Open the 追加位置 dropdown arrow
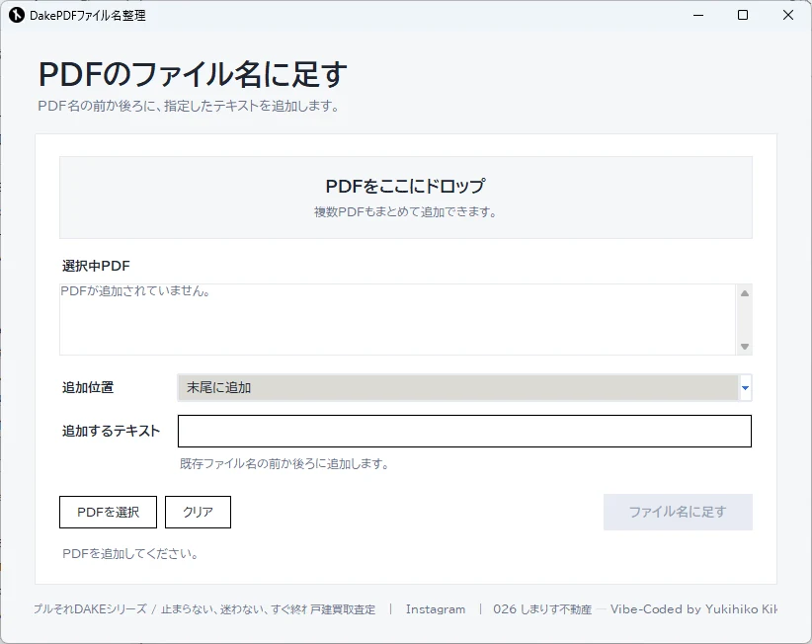Screen dimensions: 812x644 (x=745, y=388)
